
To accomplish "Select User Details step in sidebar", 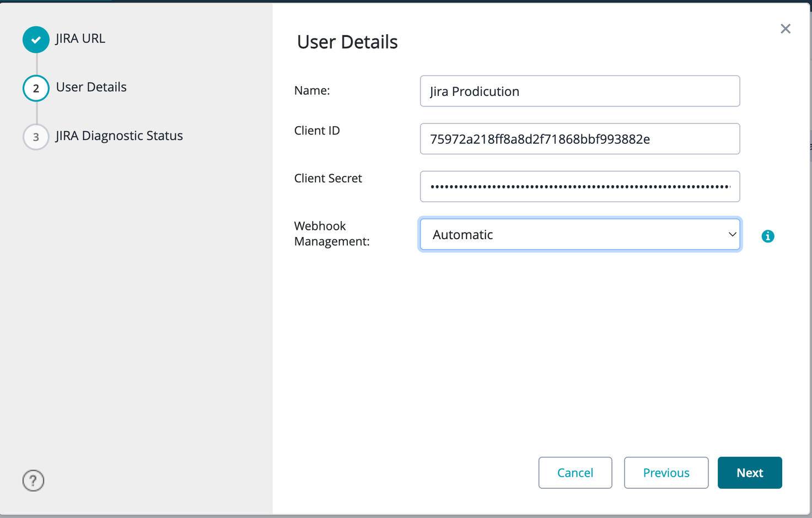I will (x=91, y=87).
